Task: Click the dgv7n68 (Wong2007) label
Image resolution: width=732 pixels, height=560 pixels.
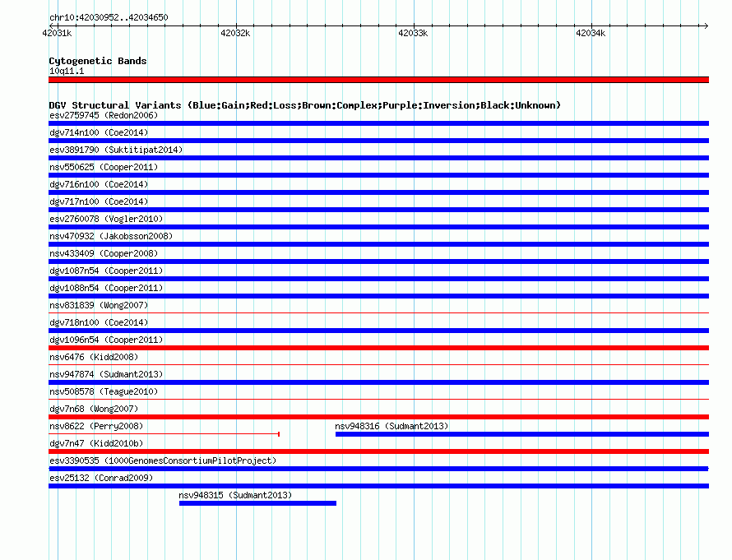Action: [94, 409]
